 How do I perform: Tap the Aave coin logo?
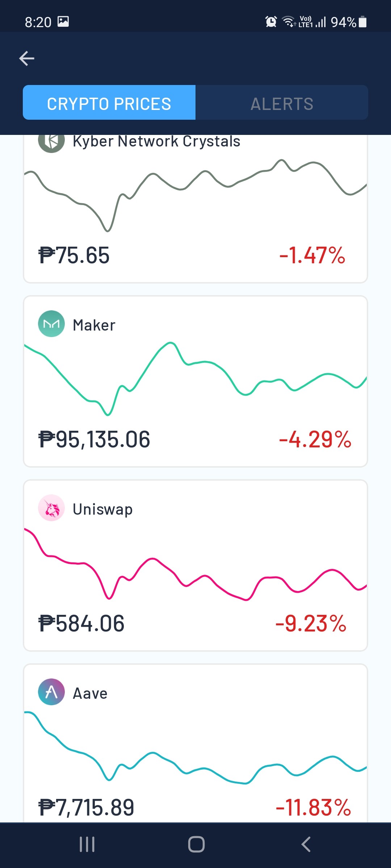tap(51, 692)
